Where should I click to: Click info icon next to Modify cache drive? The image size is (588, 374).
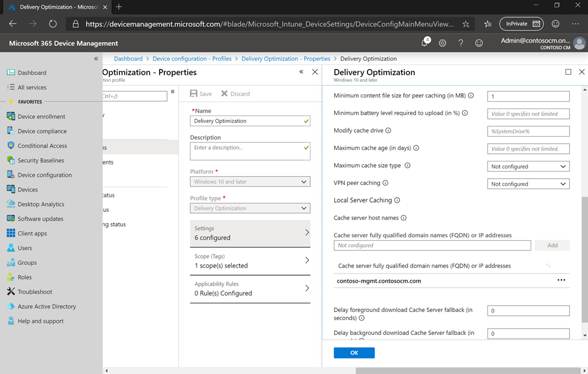388,130
